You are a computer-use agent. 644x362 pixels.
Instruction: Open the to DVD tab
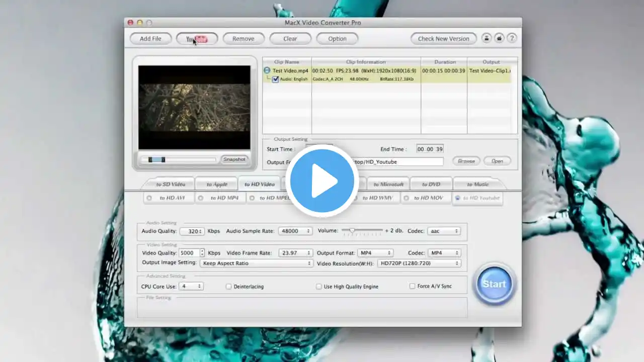[x=431, y=184]
